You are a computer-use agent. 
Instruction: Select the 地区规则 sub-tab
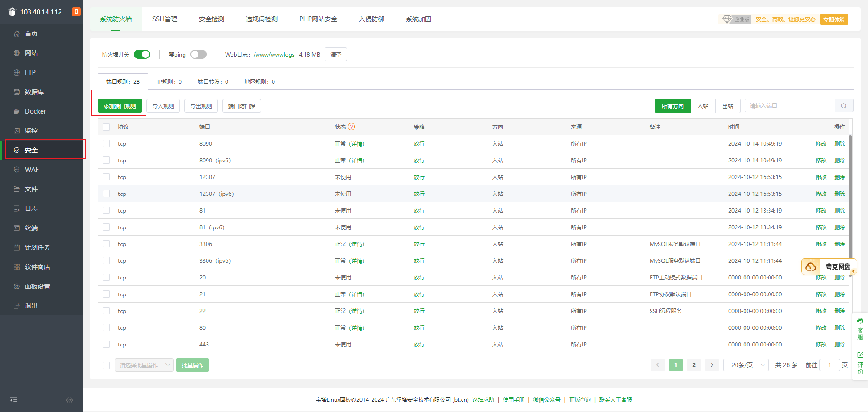point(259,82)
